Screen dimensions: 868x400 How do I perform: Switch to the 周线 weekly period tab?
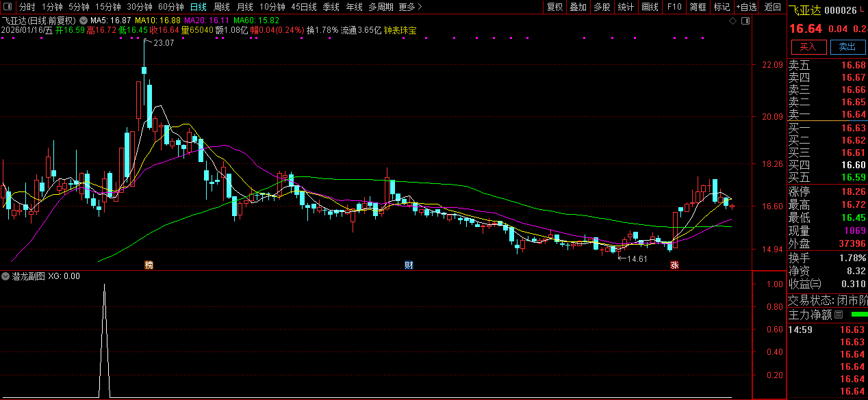(x=222, y=7)
